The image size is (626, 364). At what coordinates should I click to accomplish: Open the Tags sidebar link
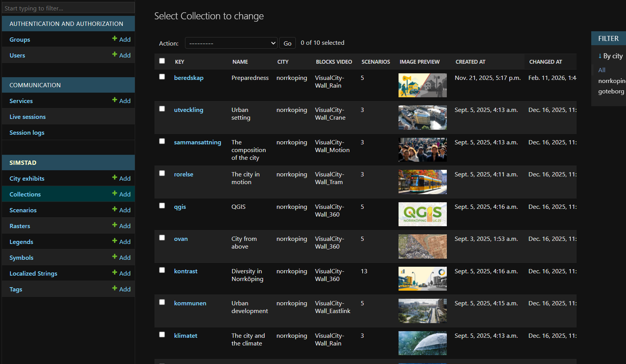tap(16, 289)
